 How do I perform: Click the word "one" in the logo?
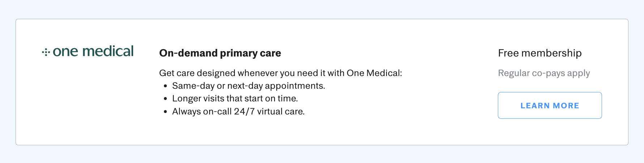click(x=65, y=52)
